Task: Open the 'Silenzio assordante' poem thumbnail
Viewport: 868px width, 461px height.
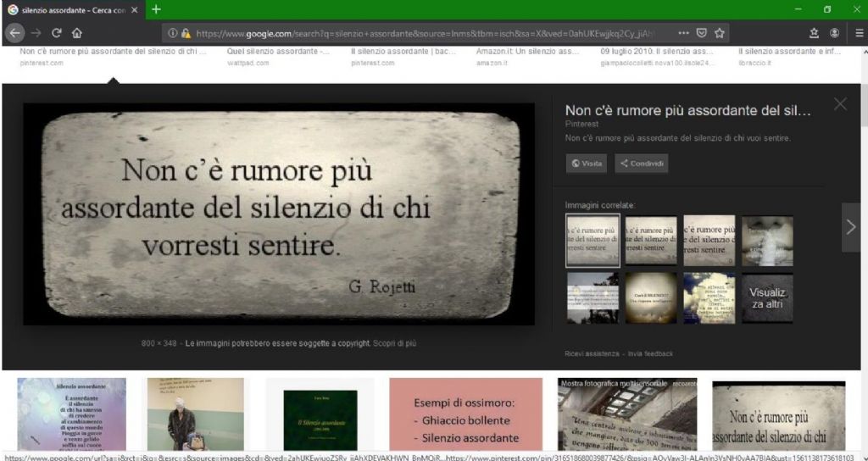Action: coord(71,414)
